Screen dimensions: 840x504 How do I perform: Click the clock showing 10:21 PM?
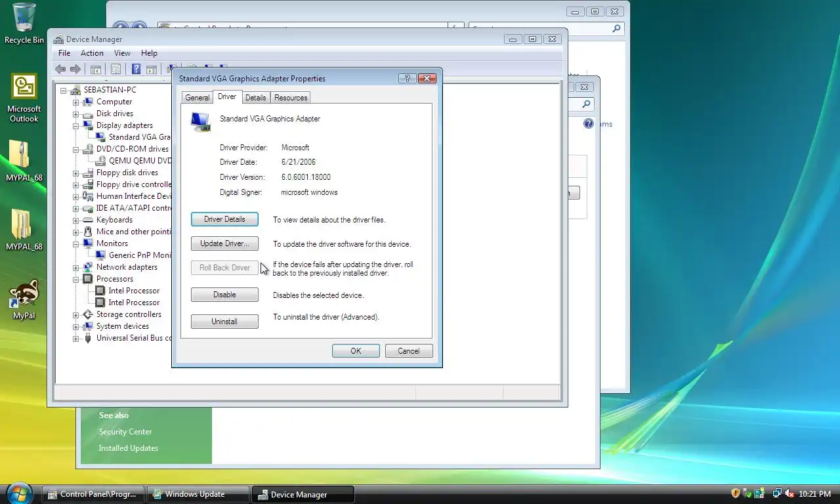point(815,493)
